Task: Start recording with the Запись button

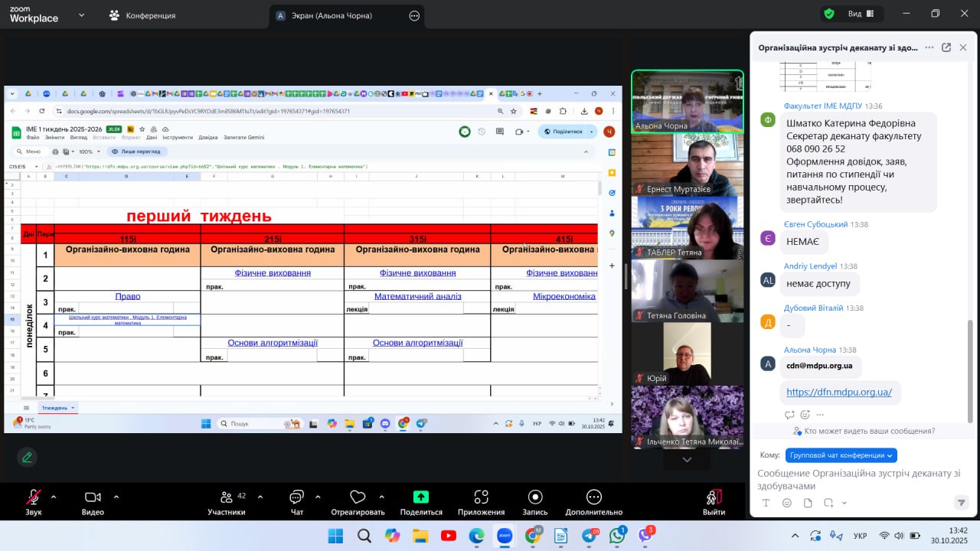Action: tap(535, 498)
